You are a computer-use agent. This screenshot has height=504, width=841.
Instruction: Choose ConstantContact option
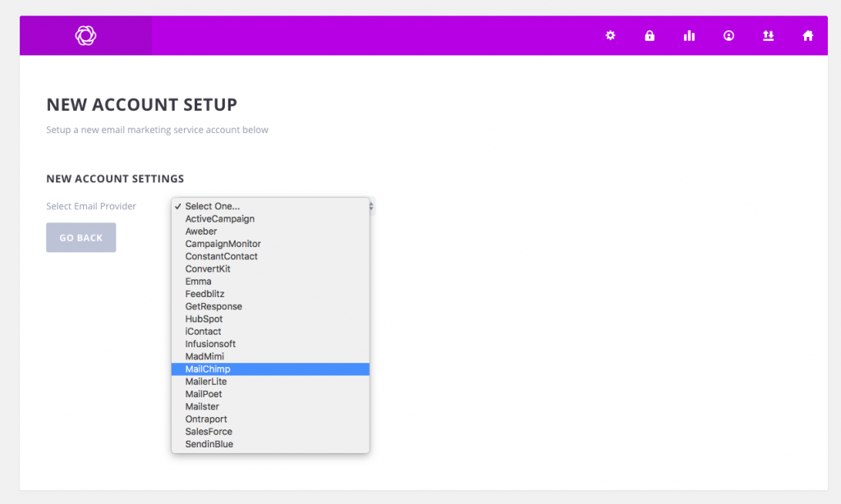point(270,256)
